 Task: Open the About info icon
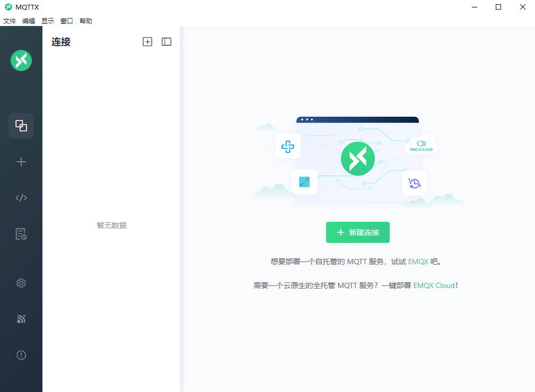pyautogui.click(x=21, y=355)
